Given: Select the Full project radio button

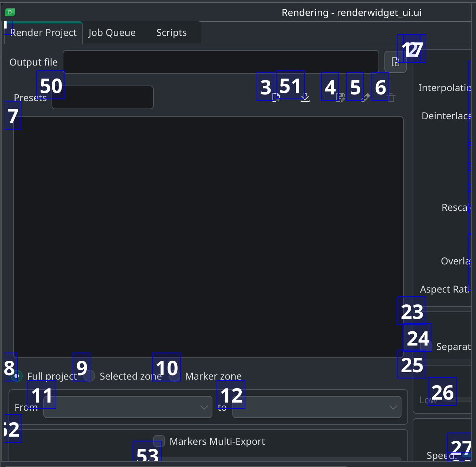Looking at the screenshot, I should point(16,376).
